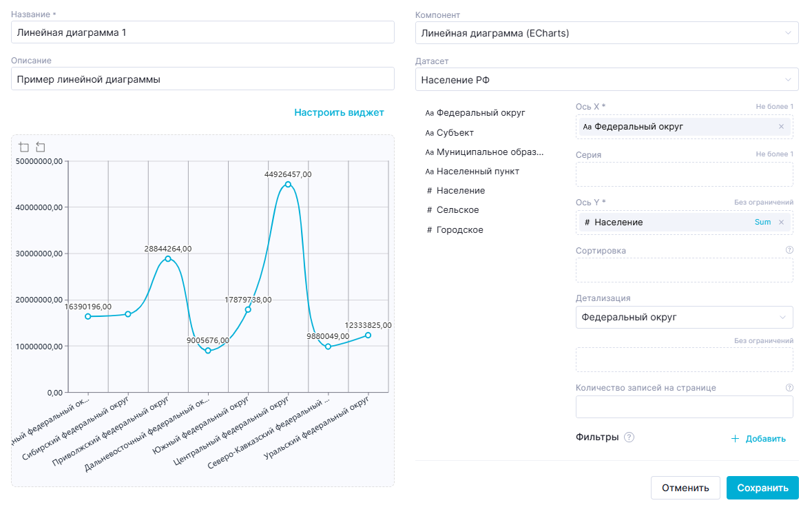
Task: Add a filter with the Добавить button
Action: pos(758,439)
